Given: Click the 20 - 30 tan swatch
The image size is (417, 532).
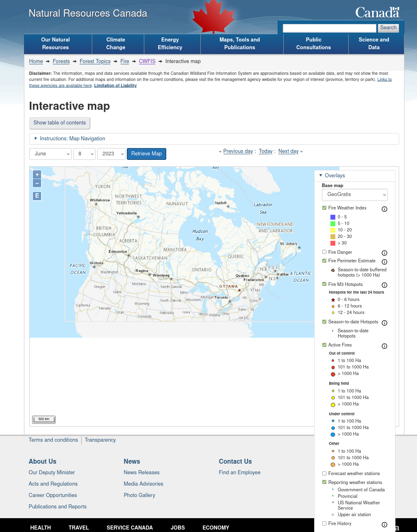Looking at the screenshot, I should coord(333,237).
